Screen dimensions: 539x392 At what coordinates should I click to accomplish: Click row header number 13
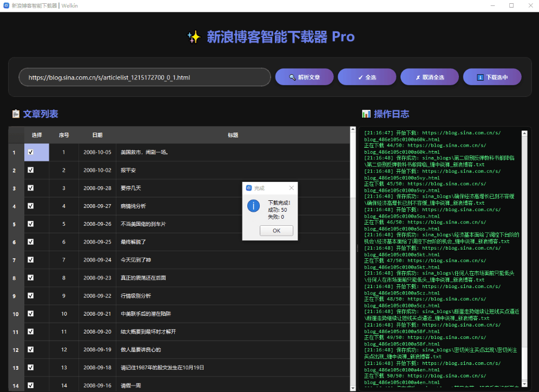(x=16, y=368)
